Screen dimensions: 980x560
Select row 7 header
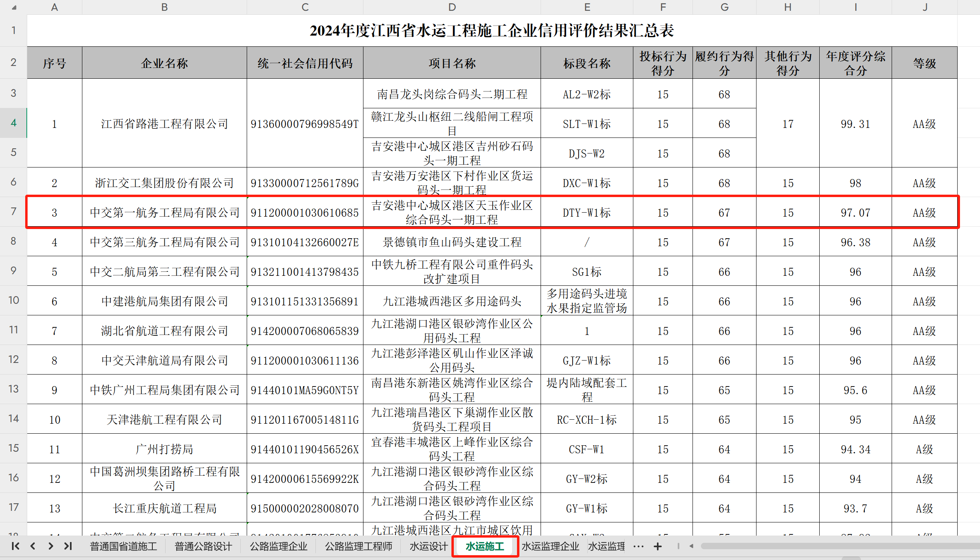click(13, 211)
